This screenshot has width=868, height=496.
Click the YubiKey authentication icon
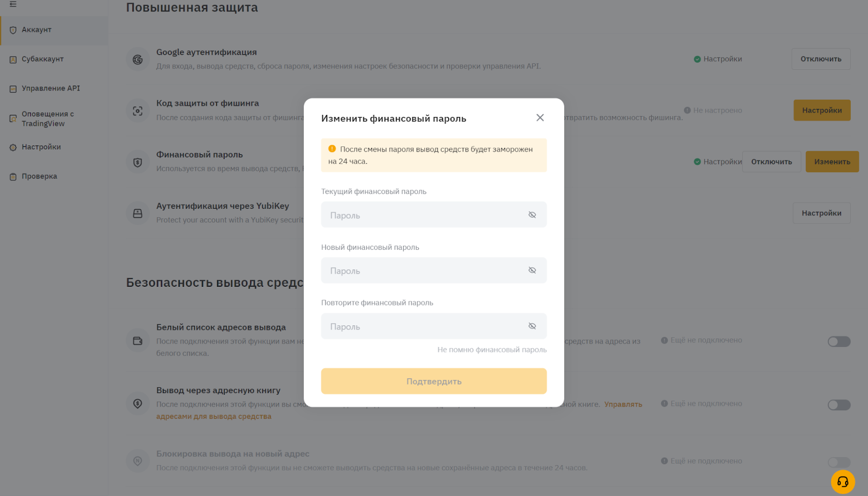coord(138,214)
